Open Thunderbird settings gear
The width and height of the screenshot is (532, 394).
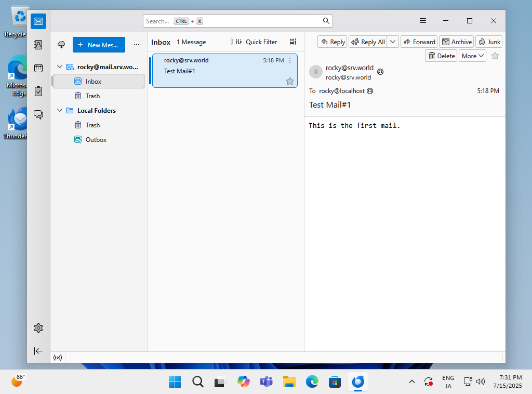(38, 328)
